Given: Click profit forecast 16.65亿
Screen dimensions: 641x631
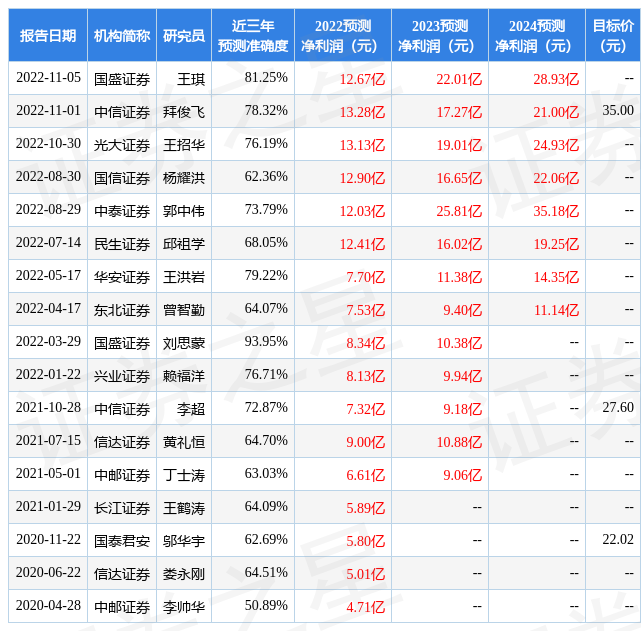Looking at the screenshot, I should pyautogui.click(x=459, y=178).
